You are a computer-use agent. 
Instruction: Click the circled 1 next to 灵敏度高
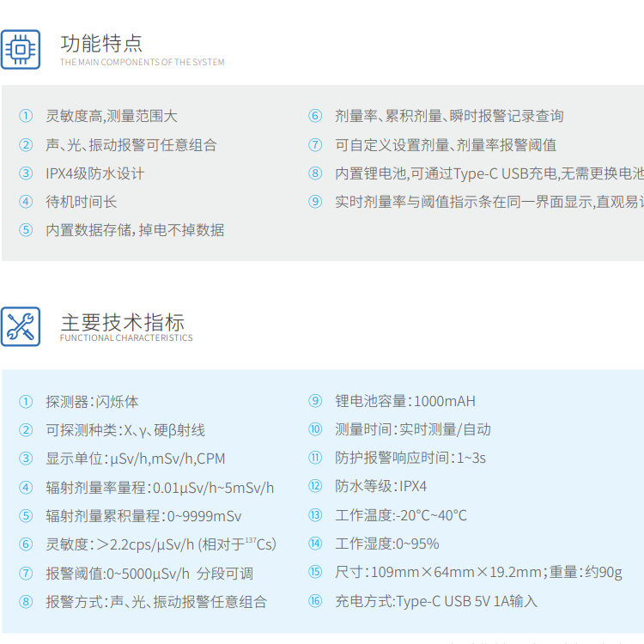(27, 116)
